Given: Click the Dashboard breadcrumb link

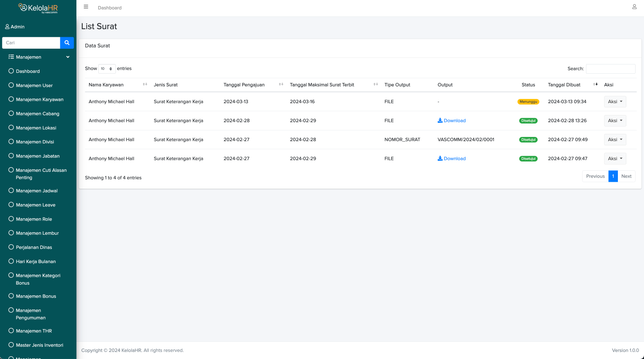Looking at the screenshot, I should (x=109, y=8).
